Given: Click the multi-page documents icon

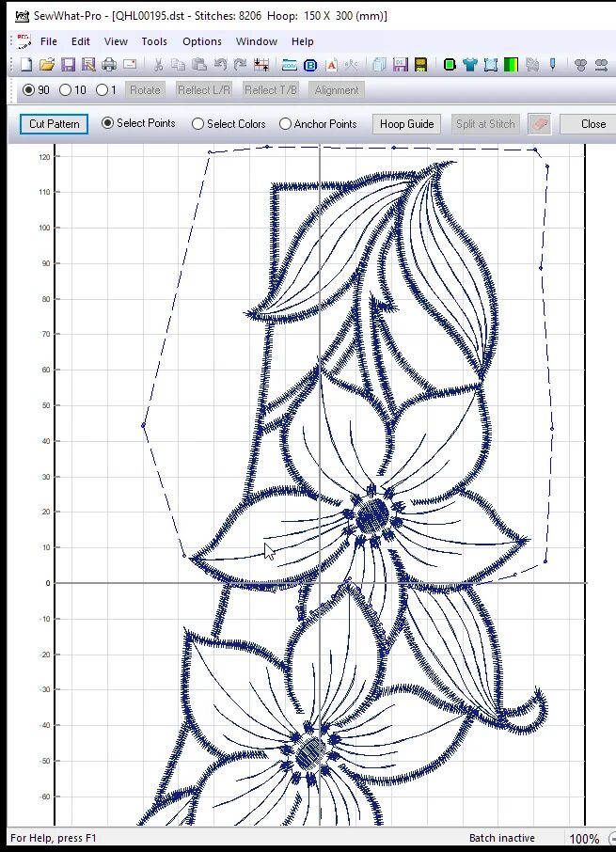Looking at the screenshot, I should (379, 65).
